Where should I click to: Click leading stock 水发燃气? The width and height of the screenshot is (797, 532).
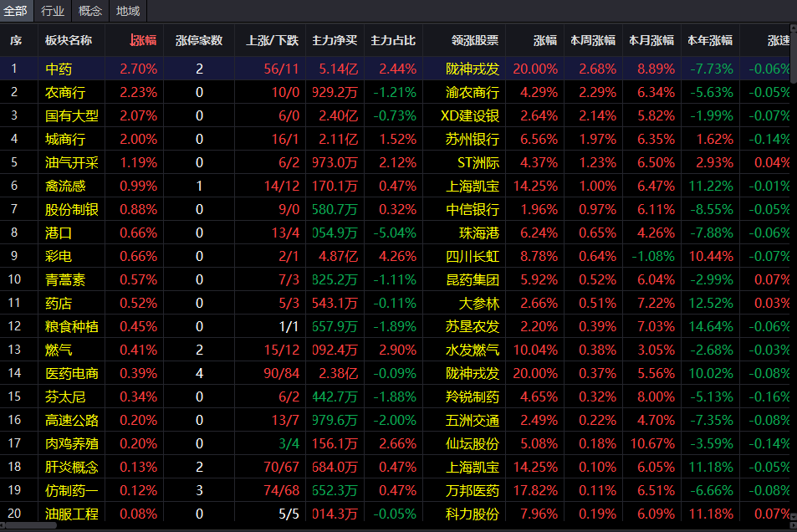[x=473, y=350]
